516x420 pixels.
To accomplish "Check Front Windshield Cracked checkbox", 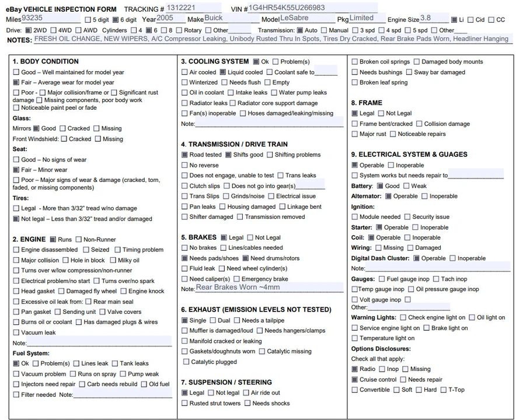I will pos(64,139).
